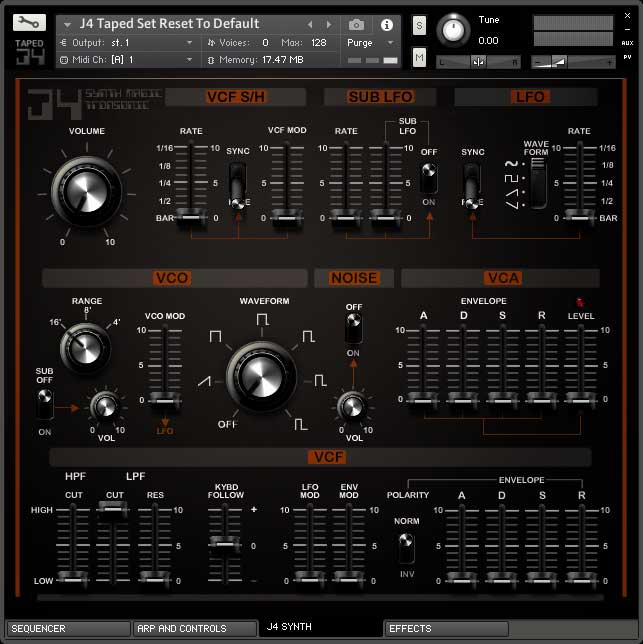Click the LPF cutoff slider handle

click(x=114, y=510)
